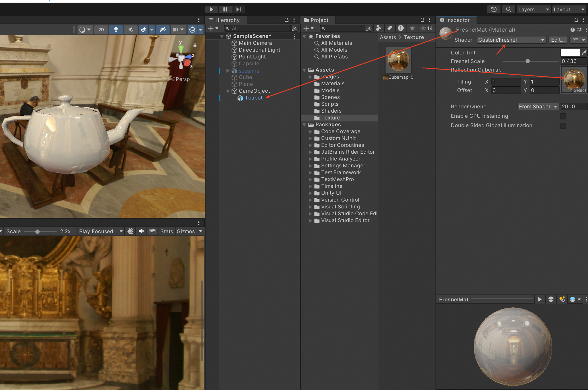Click Assets breadcrumb in Project path
Image resolution: width=588 pixels, height=390 pixels.
388,37
